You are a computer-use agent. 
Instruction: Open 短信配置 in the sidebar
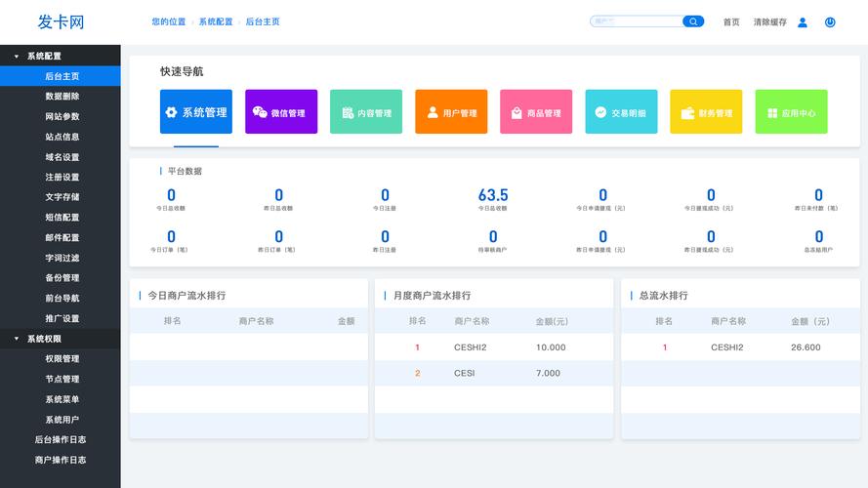(x=62, y=218)
